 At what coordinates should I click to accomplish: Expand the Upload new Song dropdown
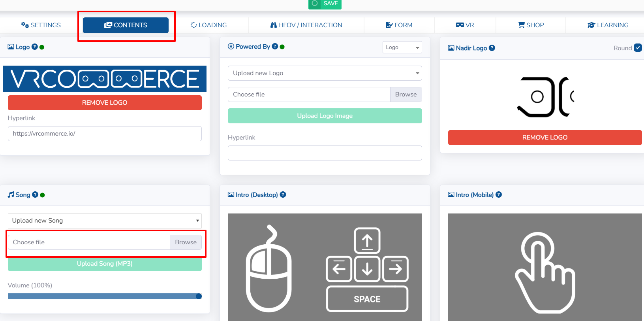point(105,221)
